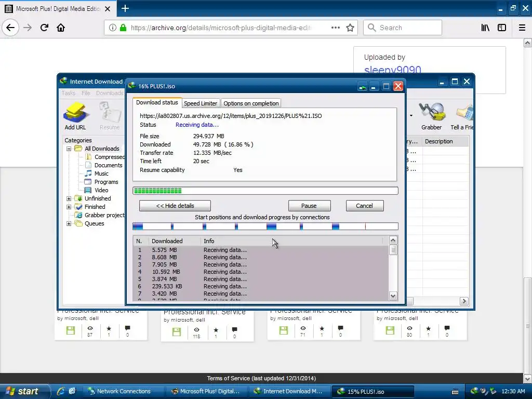This screenshot has height=399, width=532.
Task: Click the comments icon on 87-views card
Action: point(128,328)
